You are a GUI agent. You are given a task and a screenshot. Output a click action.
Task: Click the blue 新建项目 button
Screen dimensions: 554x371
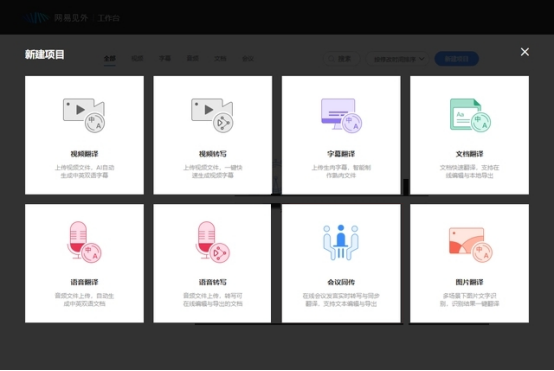coord(456,59)
